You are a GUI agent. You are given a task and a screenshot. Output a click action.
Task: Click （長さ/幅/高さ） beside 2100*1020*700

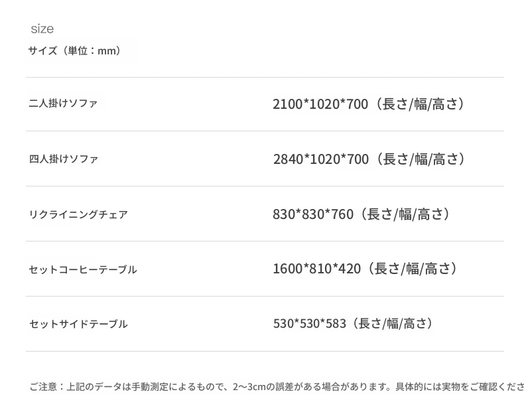[x=419, y=104]
